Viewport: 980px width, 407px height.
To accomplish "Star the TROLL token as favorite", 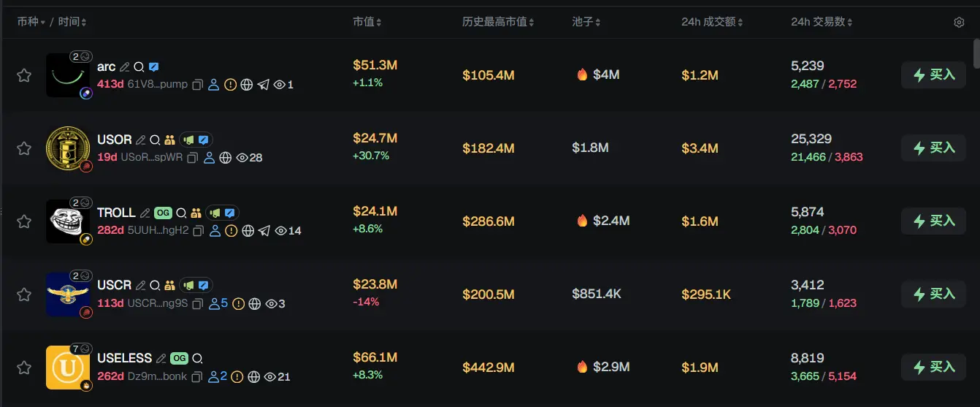I will [24, 221].
